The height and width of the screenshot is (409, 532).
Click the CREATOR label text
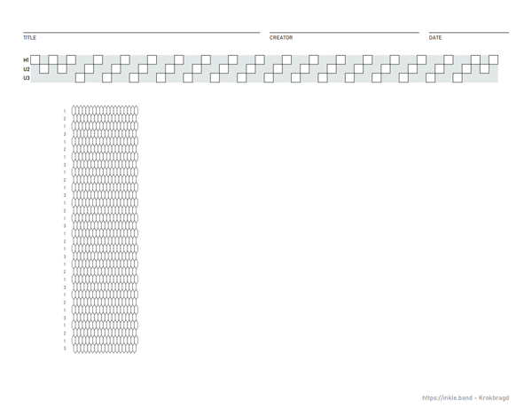281,37
